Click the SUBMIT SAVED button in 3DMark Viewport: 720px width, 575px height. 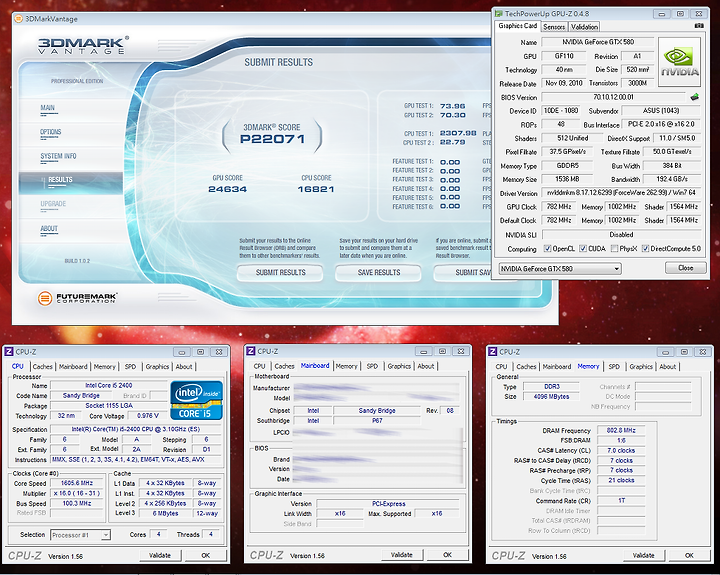point(462,272)
